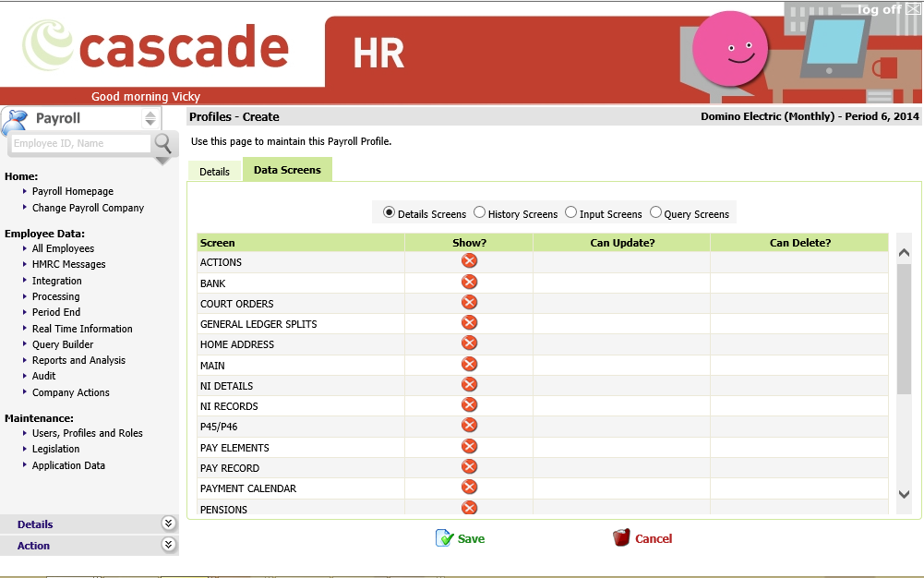This screenshot has height=578, width=924.
Task: Click the Can Update? column header
Action: point(622,243)
